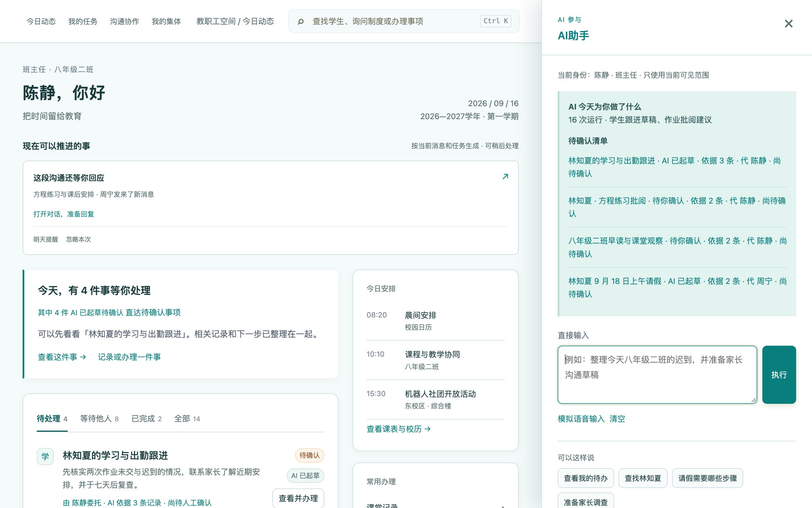
Task: Switch to the 待处理 tab
Action: (52, 419)
